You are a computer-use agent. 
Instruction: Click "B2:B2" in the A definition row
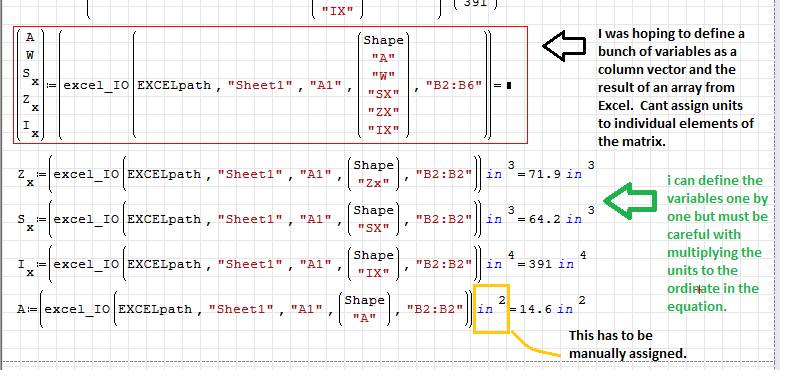[435, 309]
